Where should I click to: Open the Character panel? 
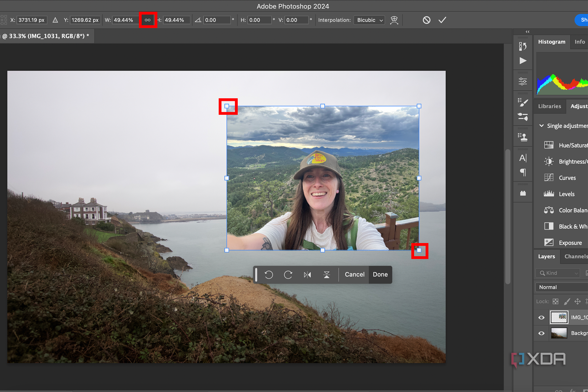coord(523,158)
